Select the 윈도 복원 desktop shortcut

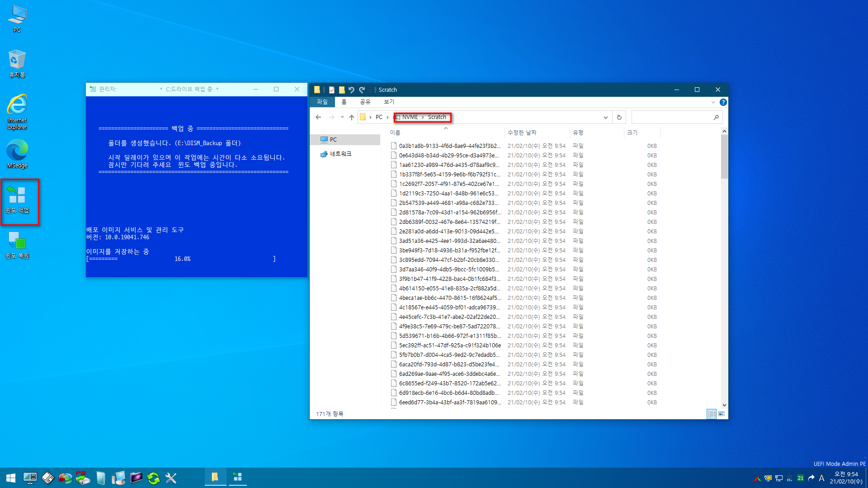[x=17, y=245]
